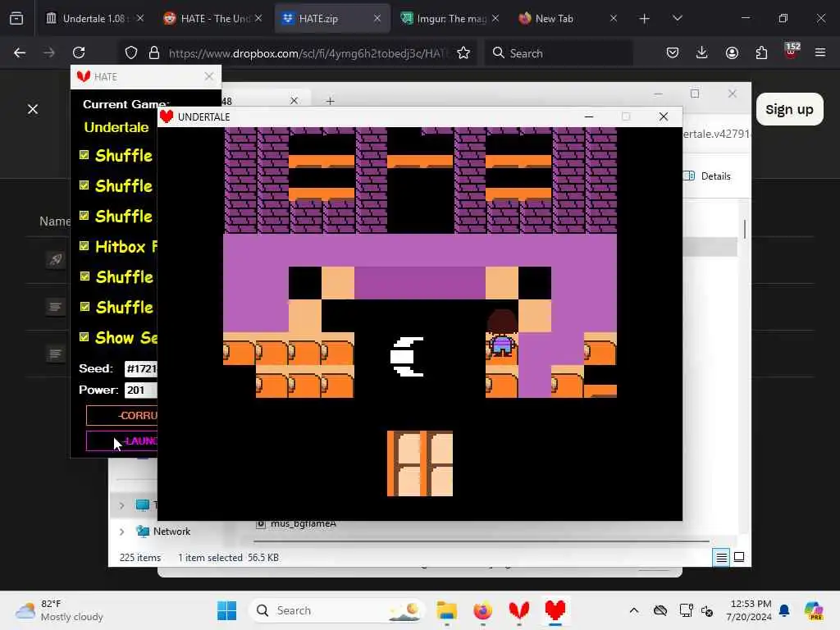Click the tracking protection shield icon
This screenshot has height=630, width=840.
(x=131, y=53)
